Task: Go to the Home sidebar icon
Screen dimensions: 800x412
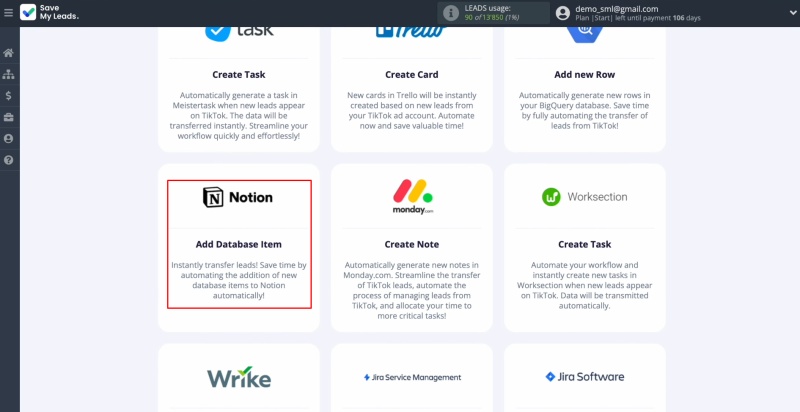Action: tap(8, 53)
